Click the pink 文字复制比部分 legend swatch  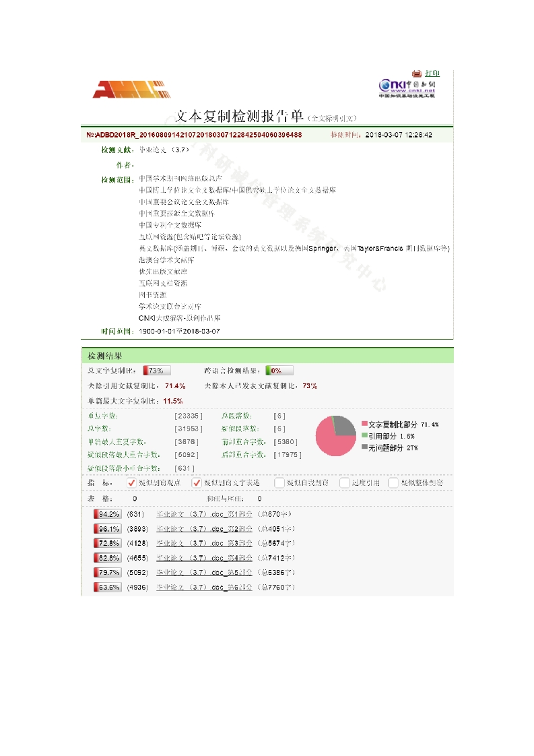coord(364,424)
